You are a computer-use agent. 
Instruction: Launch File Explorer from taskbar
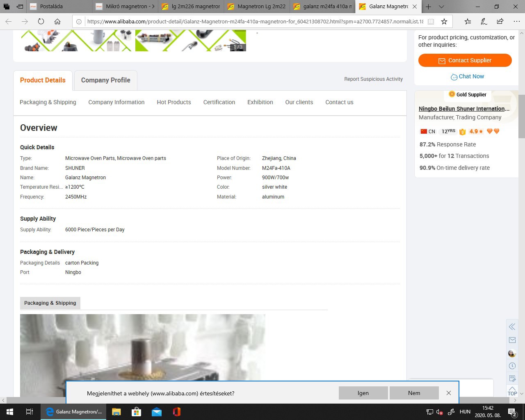(x=116, y=412)
